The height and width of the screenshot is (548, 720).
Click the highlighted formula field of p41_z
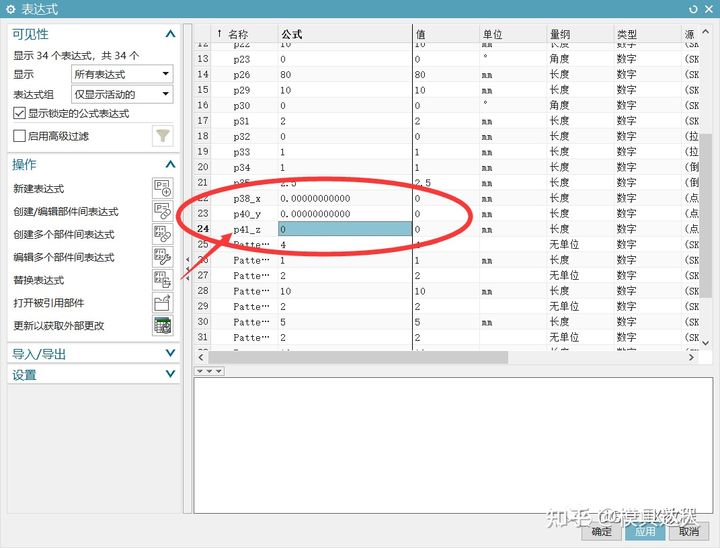click(x=345, y=229)
